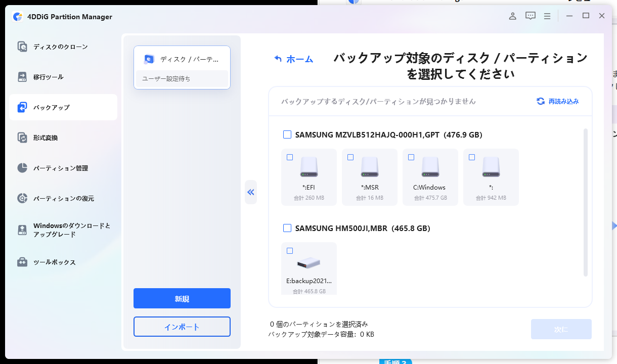The image size is (617, 364).
Task: Check the *:EFI partition checkbox
Action: (x=290, y=157)
